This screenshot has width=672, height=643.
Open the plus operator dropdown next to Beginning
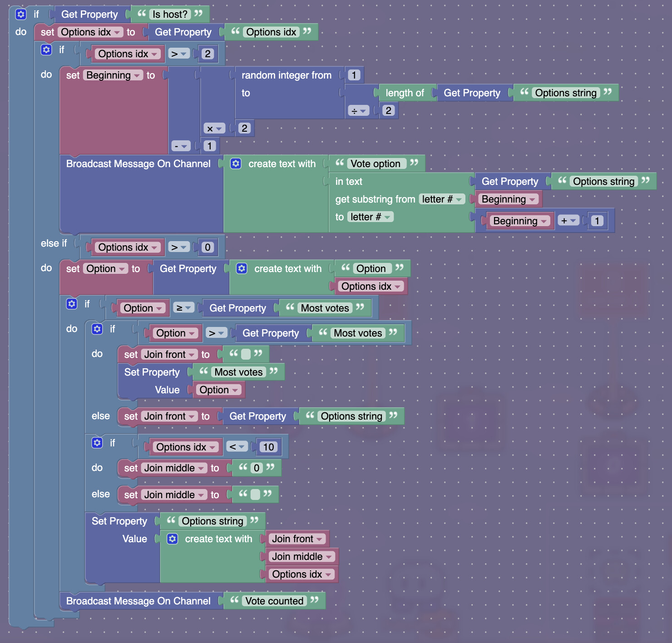pos(568,221)
